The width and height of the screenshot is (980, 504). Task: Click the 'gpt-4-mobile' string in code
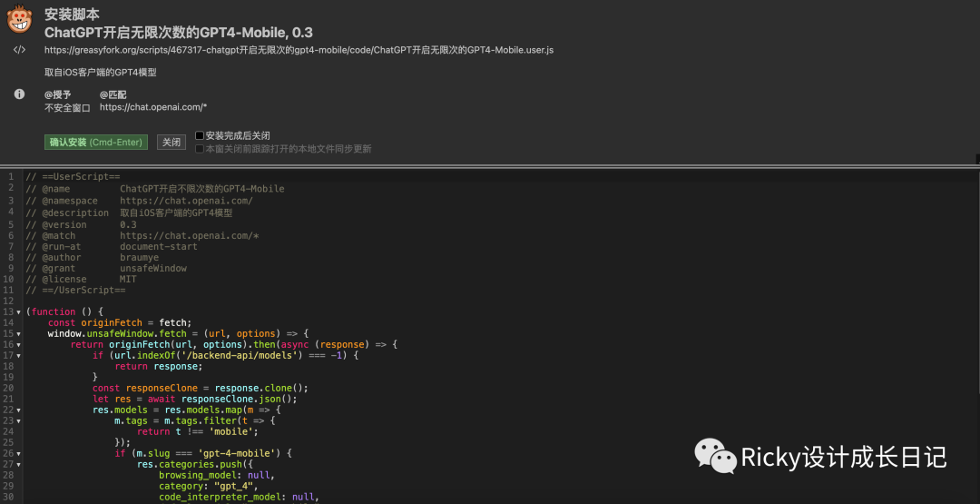point(236,453)
